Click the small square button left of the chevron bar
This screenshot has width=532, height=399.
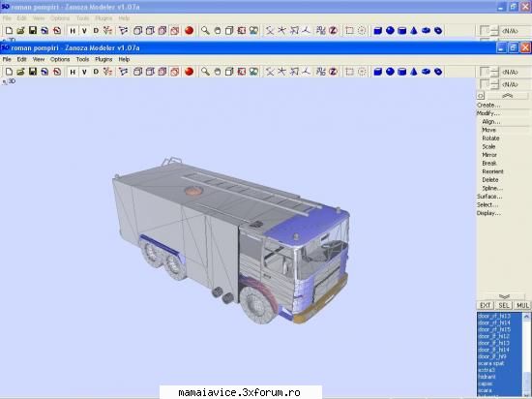(481, 96)
